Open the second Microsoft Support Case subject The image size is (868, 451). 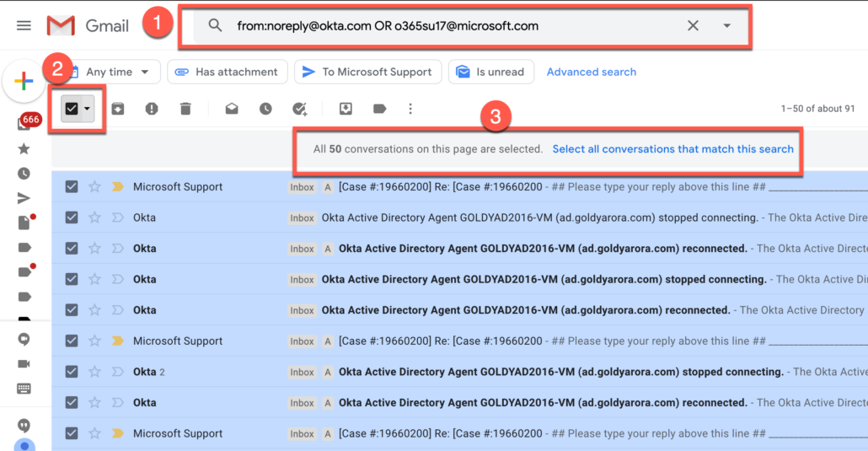(x=441, y=341)
